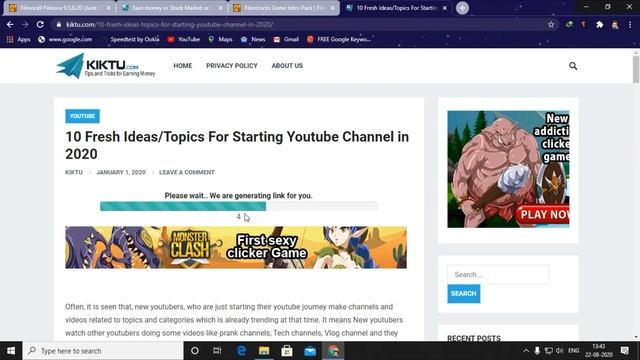Open Microsoft Edge from the taskbar
Screen dimensions: 640x360
click(241, 351)
